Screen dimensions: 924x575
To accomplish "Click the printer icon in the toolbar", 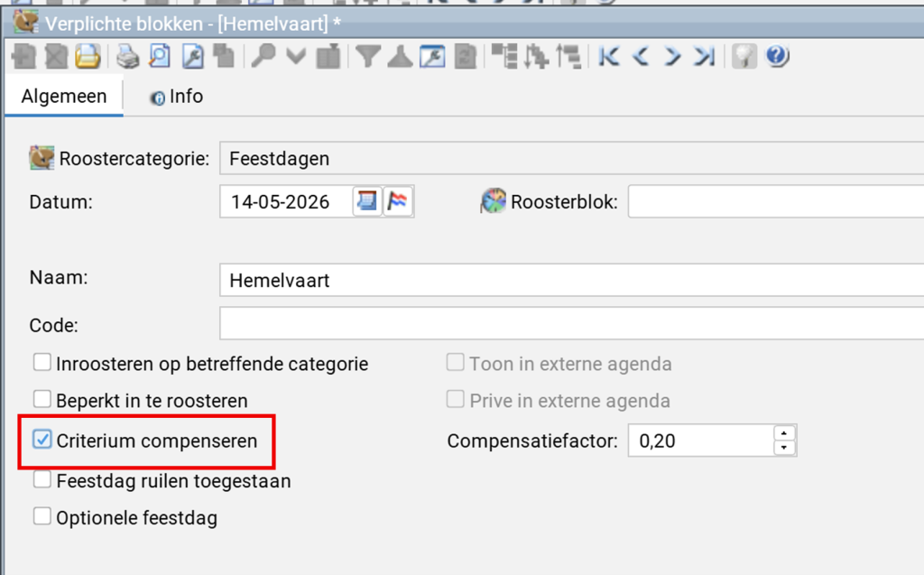I will coord(128,58).
